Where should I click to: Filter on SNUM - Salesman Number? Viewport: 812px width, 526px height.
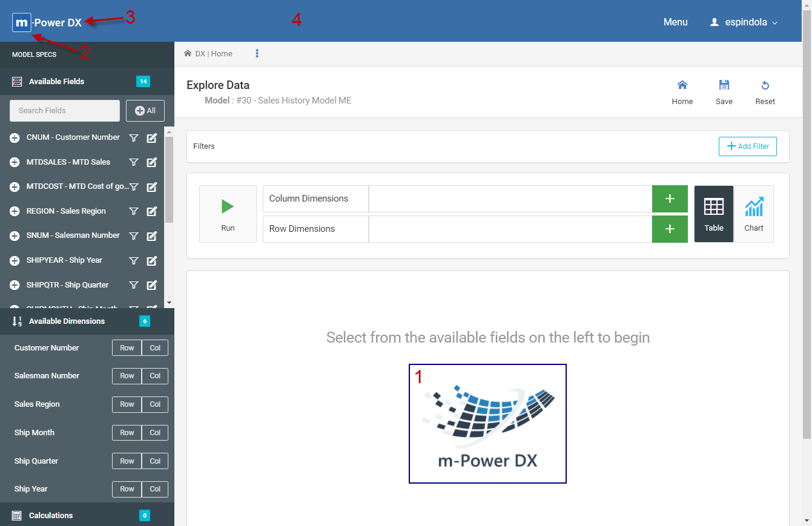point(134,236)
